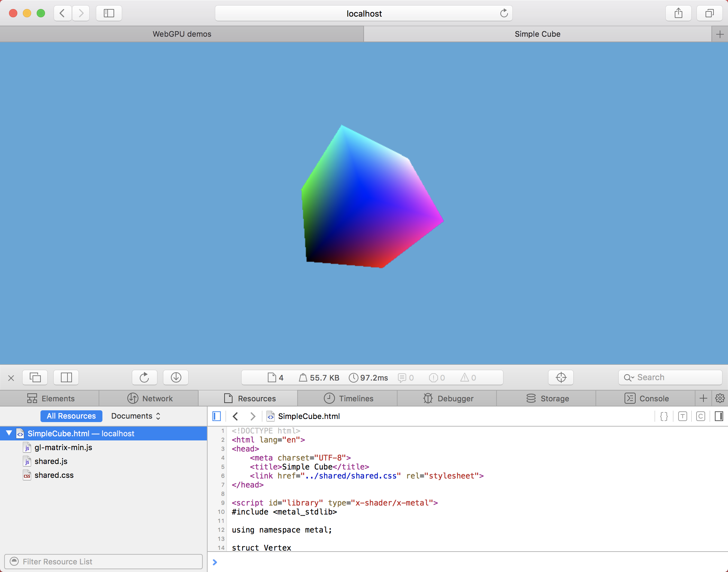Click Safari share icon

(678, 14)
